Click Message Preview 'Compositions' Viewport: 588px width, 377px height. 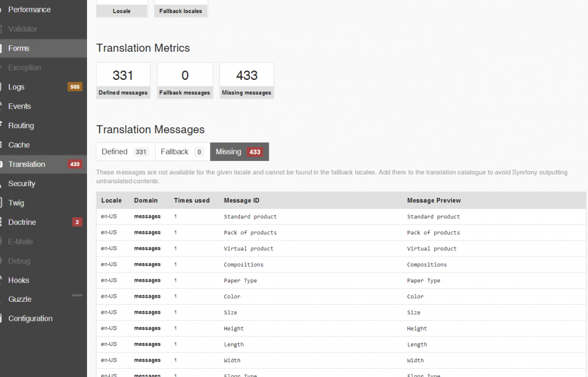(x=427, y=265)
